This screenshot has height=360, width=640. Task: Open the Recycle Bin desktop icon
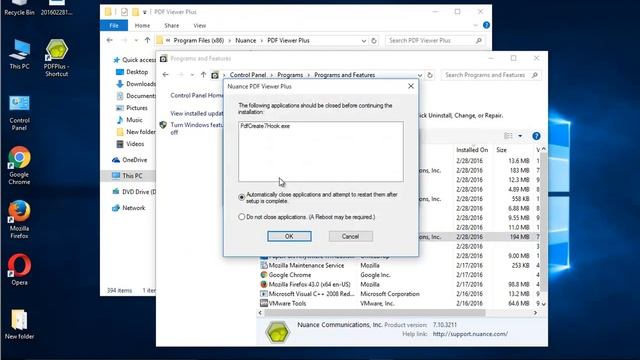pyautogui.click(x=19, y=8)
